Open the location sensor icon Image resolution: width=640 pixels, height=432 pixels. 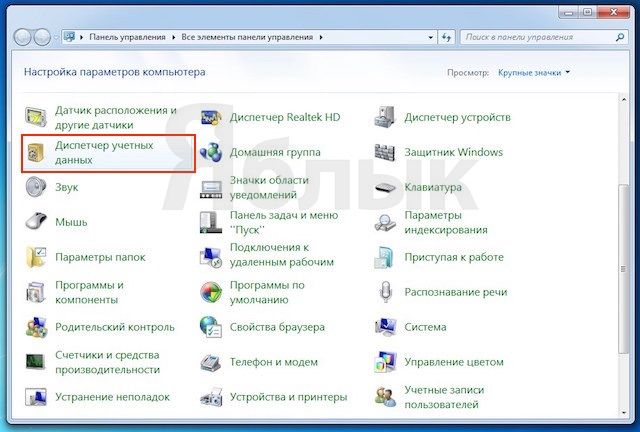36,117
